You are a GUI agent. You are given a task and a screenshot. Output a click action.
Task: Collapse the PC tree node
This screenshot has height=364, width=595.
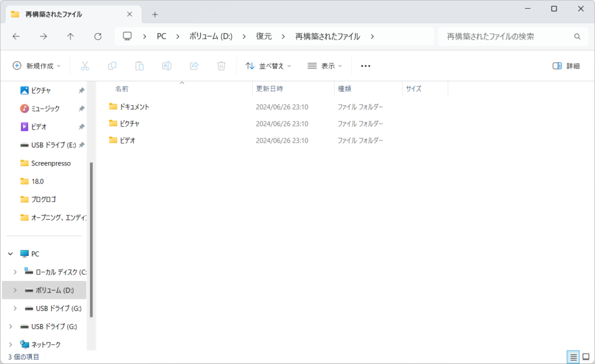(x=10, y=254)
